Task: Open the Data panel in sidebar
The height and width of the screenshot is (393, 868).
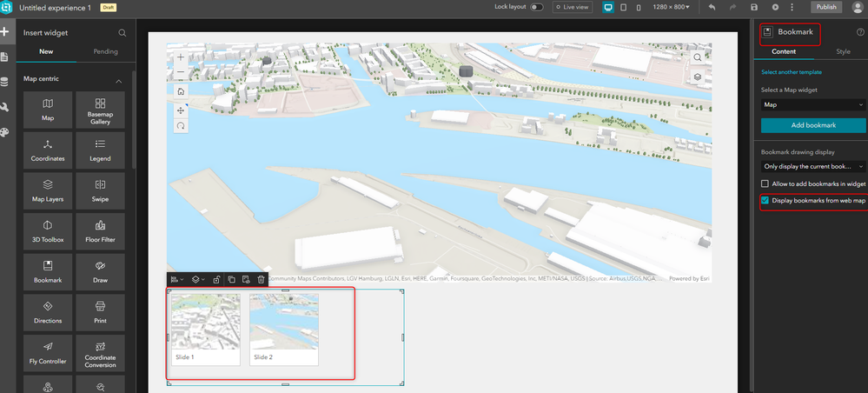Action: [x=5, y=82]
